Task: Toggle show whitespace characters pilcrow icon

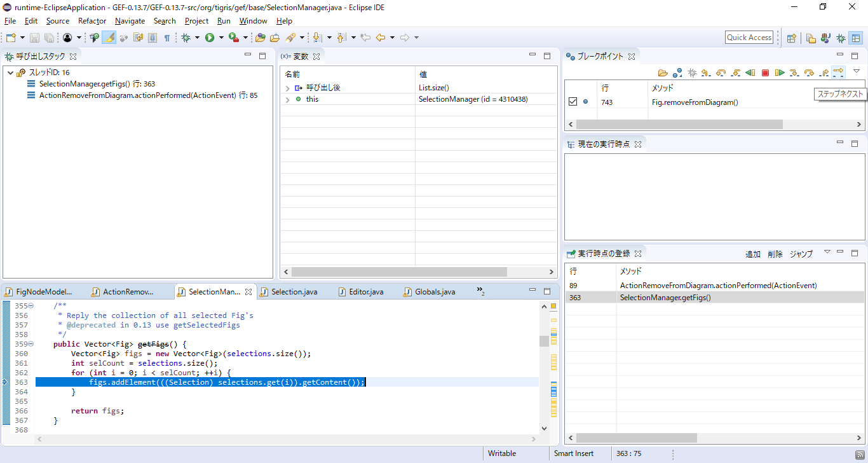Action: 166,38
